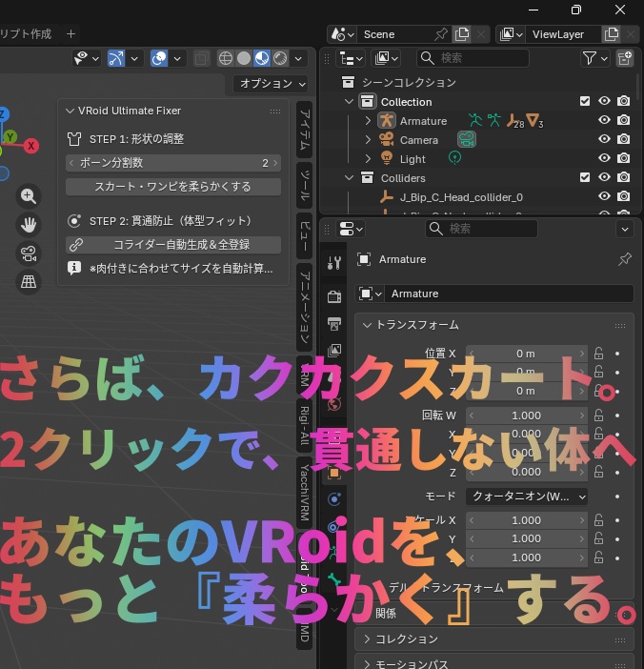
Task: Open shading options dropdown arrow
Action: (x=298, y=58)
